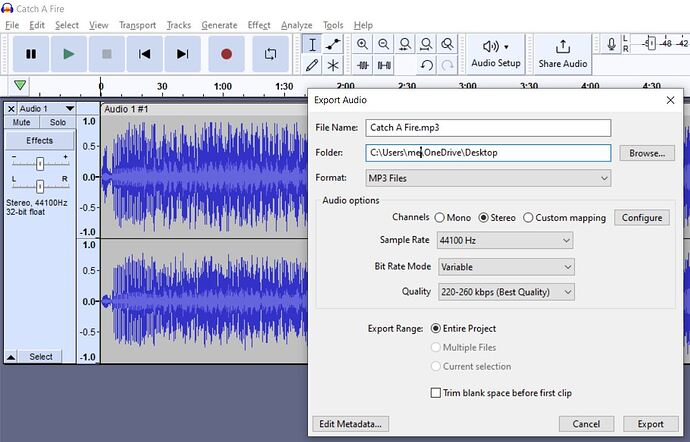
Task: Open the Format dropdown (MP3 Files)
Action: (x=488, y=178)
